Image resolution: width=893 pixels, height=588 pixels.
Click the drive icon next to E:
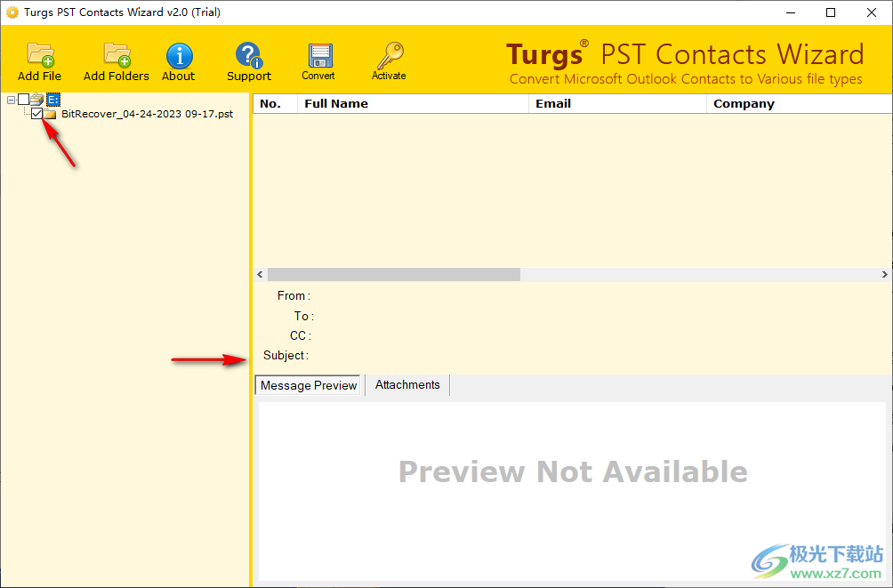pos(37,100)
